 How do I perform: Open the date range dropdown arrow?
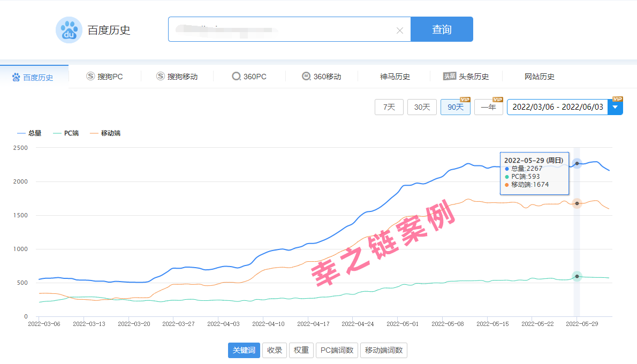(x=615, y=107)
